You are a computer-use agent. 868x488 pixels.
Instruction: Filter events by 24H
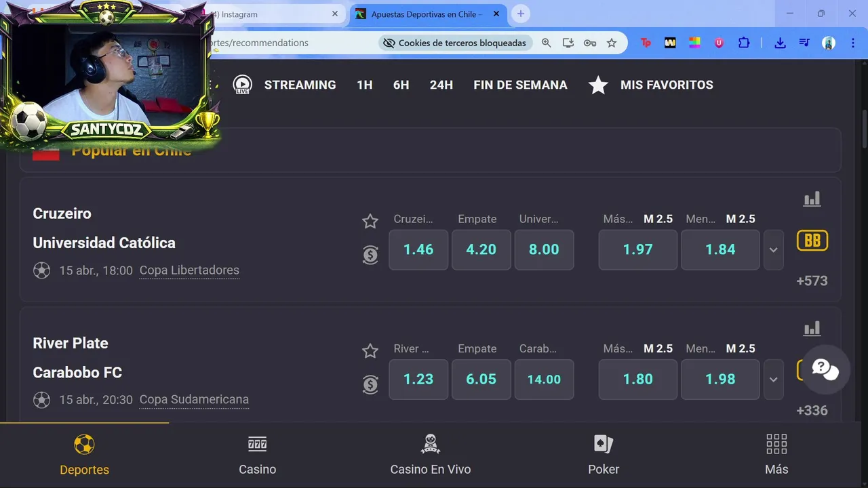[x=441, y=85]
